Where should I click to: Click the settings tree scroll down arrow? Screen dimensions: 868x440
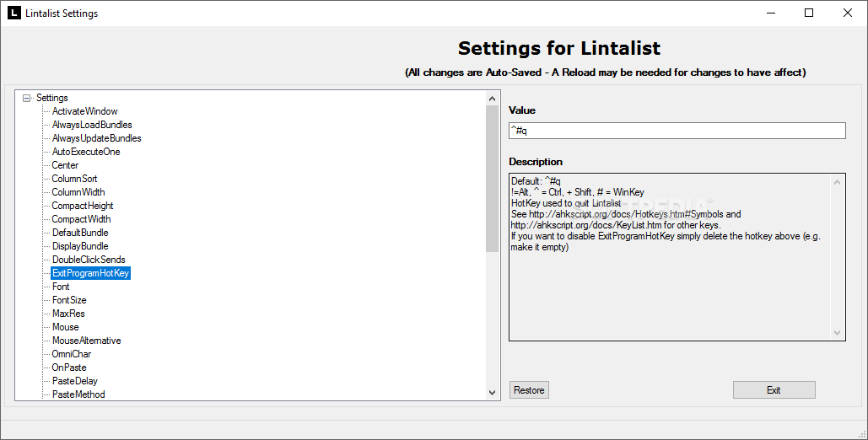[x=492, y=393]
